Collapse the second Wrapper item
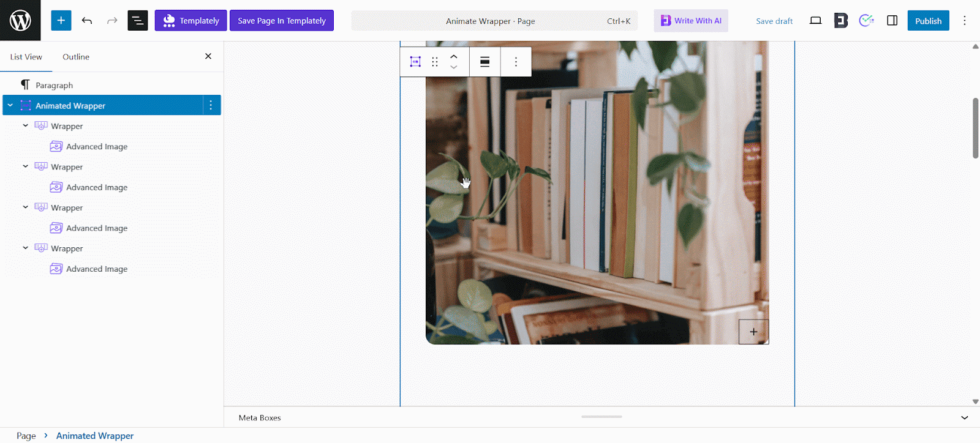Screen dimensions: 980x443 pyautogui.click(x=26, y=166)
